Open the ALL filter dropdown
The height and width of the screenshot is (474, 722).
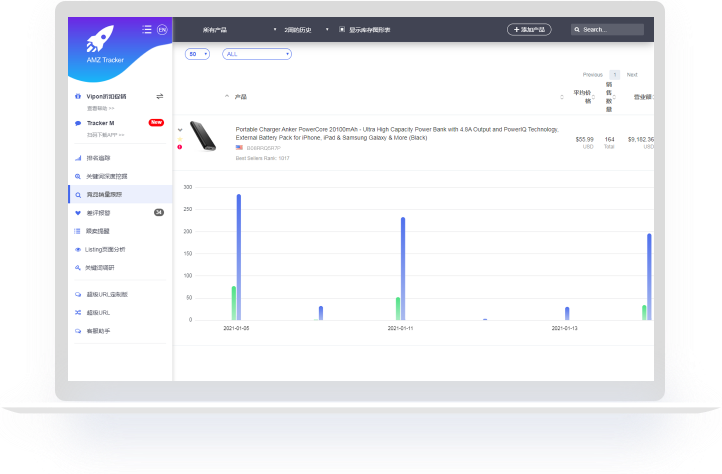pos(256,54)
